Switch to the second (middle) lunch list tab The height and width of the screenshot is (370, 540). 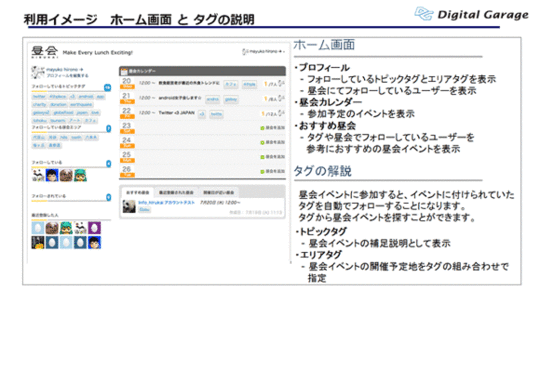tap(176, 192)
